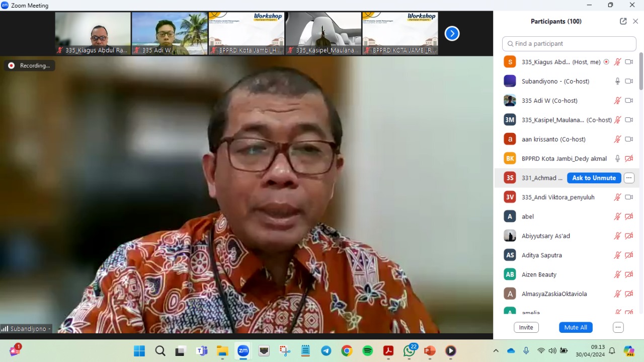Viewport: 644px width, 362px height.
Task: Show next video thumbnails with arrow
Action: (452, 34)
